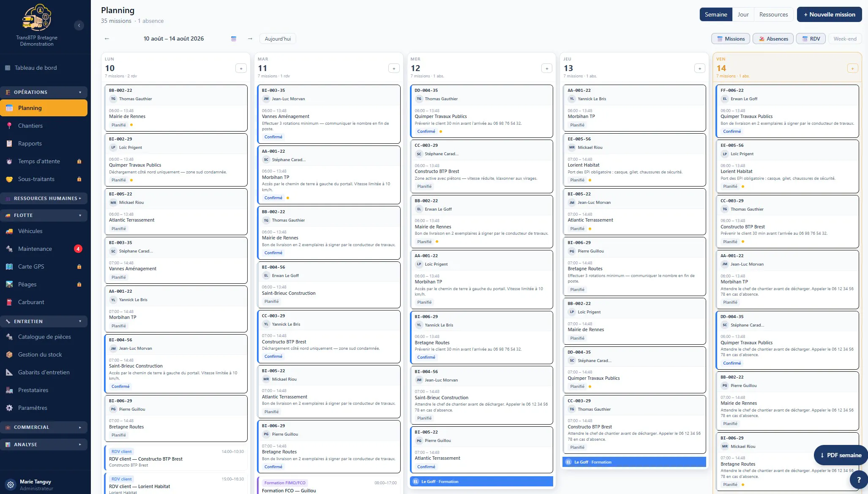
Task: Add mission on Tuesday 11 plus button
Action: 394,69
